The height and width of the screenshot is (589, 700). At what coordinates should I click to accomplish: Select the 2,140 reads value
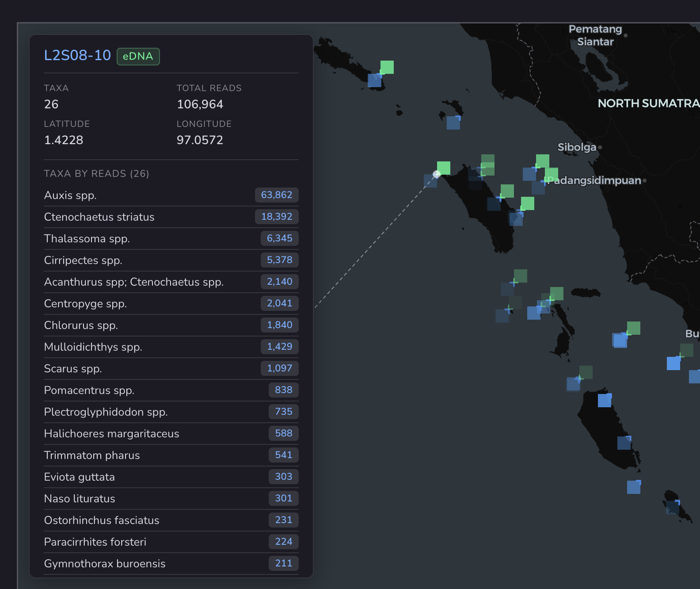click(280, 282)
